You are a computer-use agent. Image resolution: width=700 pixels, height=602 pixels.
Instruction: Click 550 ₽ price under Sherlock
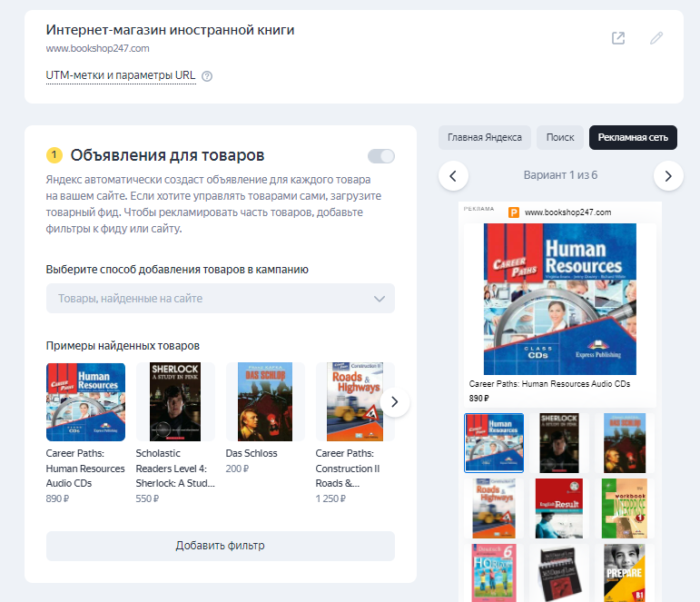(147, 498)
